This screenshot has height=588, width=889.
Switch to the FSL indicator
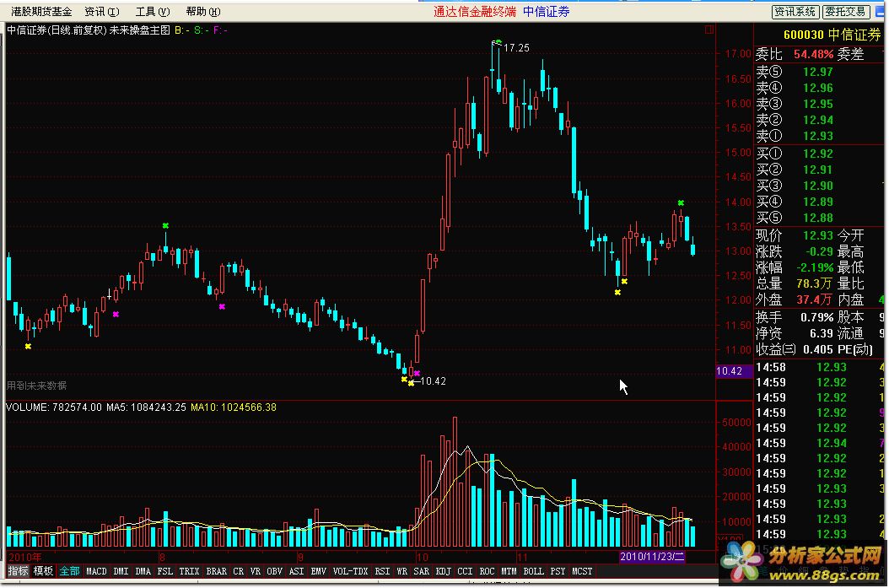[x=165, y=572]
